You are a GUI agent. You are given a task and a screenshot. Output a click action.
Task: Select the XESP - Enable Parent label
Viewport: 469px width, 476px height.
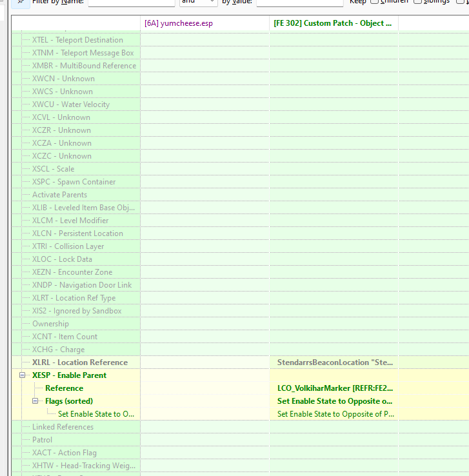[x=69, y=375]
